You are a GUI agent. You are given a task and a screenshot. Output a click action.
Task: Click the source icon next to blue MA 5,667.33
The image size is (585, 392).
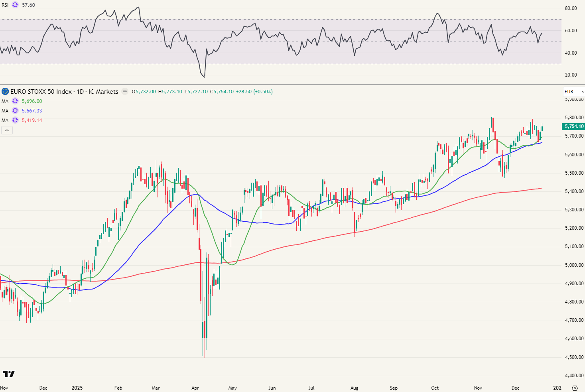tap(15, 110)
